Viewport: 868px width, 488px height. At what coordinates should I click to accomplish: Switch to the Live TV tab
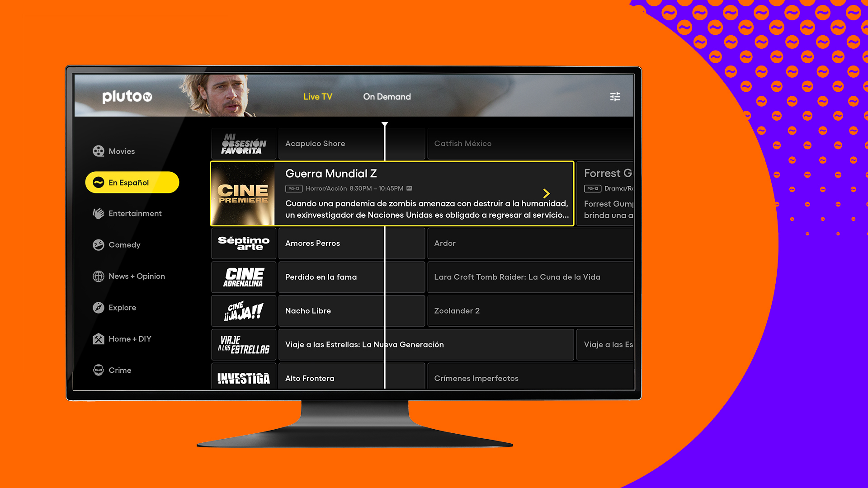pos(318,97)
